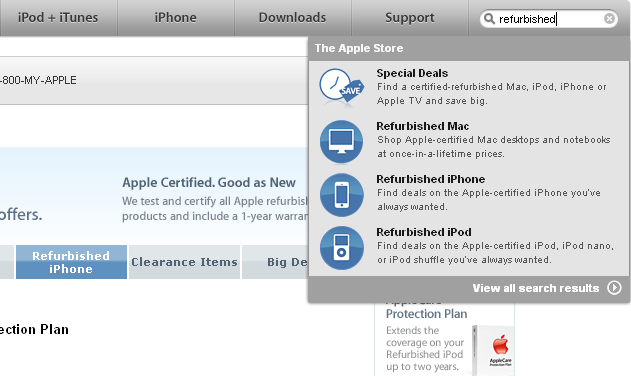Click the Refurbished iPod icon
Viewport: 631px width, 376px height.
pos(341,248)
